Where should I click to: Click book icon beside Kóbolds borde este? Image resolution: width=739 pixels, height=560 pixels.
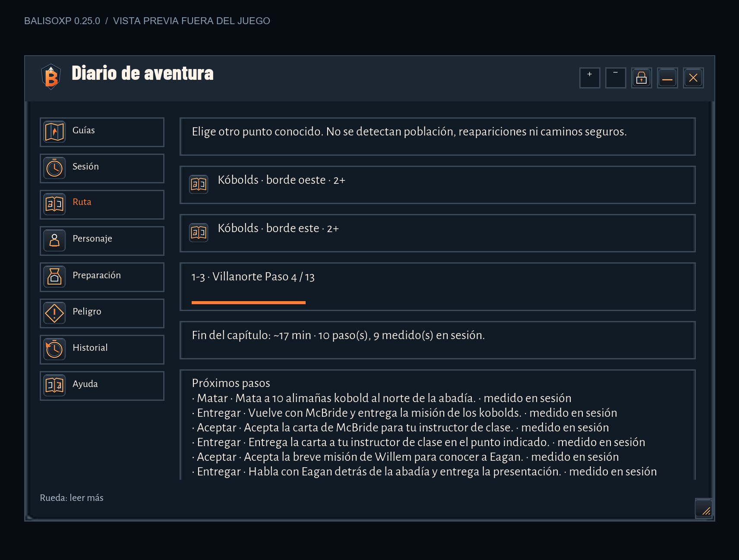click(x=199, y=233)
